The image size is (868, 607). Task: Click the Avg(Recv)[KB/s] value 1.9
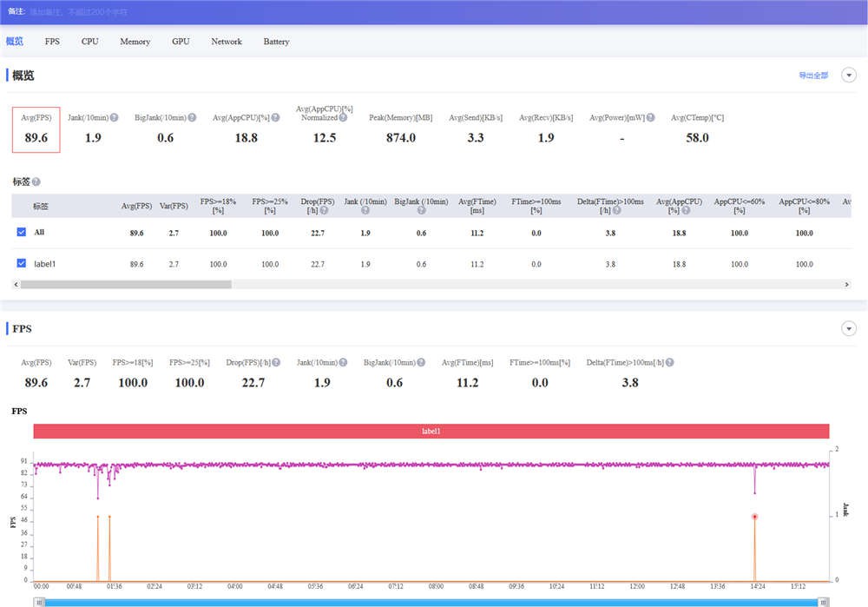tap(546, 138)
